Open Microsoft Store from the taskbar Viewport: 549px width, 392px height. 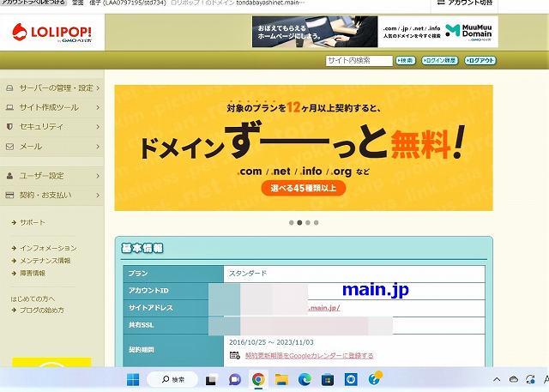[x=328, y=379]
